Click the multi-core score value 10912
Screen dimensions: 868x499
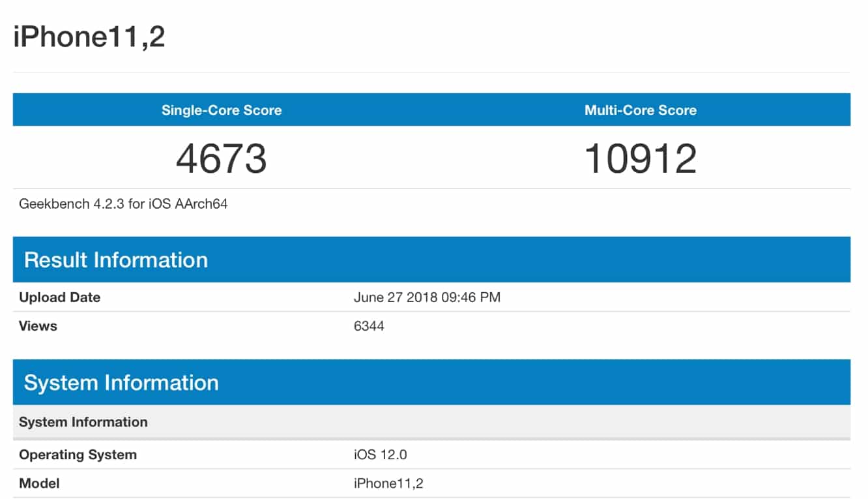[x=640, y=159]
